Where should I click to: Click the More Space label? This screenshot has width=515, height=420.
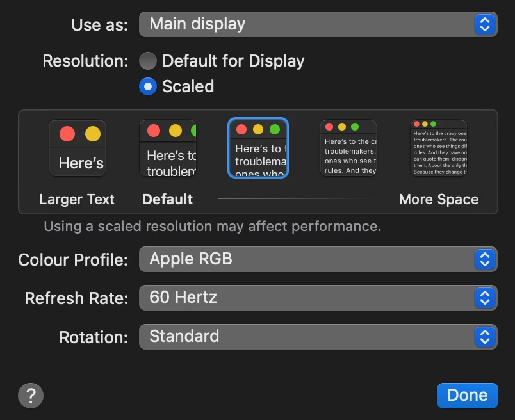pos(439,199)
